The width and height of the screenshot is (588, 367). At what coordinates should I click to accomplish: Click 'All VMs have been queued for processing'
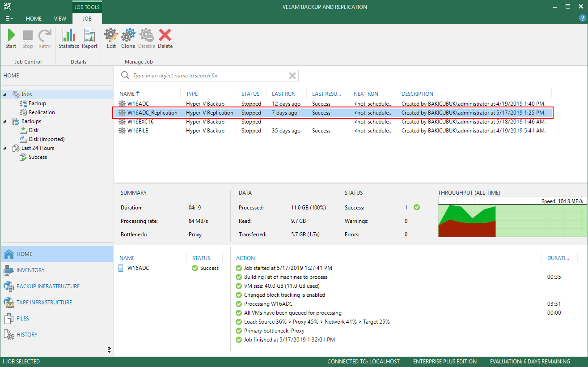[293, 313]
